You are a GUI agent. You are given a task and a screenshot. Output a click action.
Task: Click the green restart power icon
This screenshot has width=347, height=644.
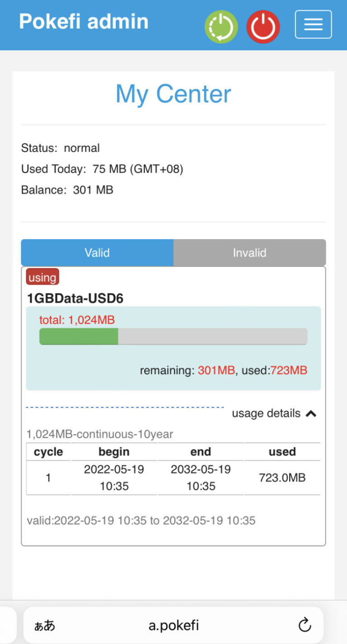(221, 27)
